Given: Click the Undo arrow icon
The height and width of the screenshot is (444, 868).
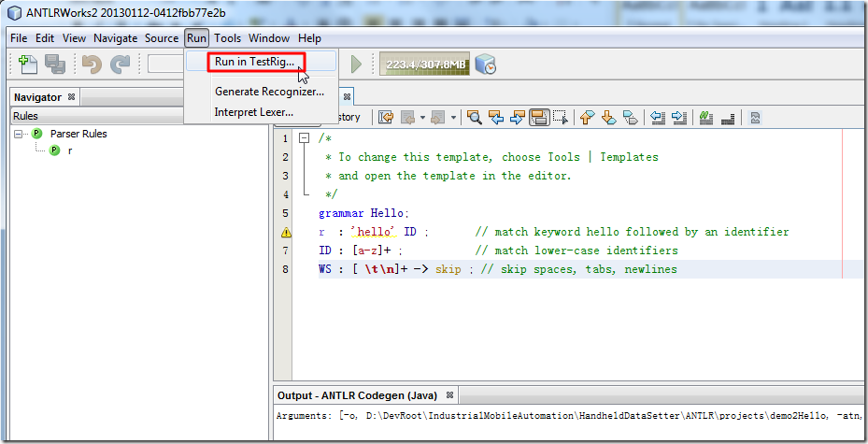Looking at the screenshot, I should [x=92, y=64].
